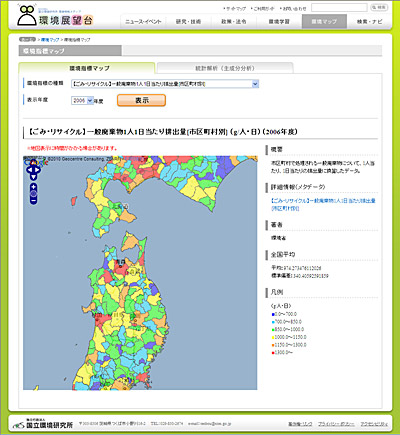Click the ご利用ガイド header link
The width and height of the screenshot is (400, 435).
[264, 9]
